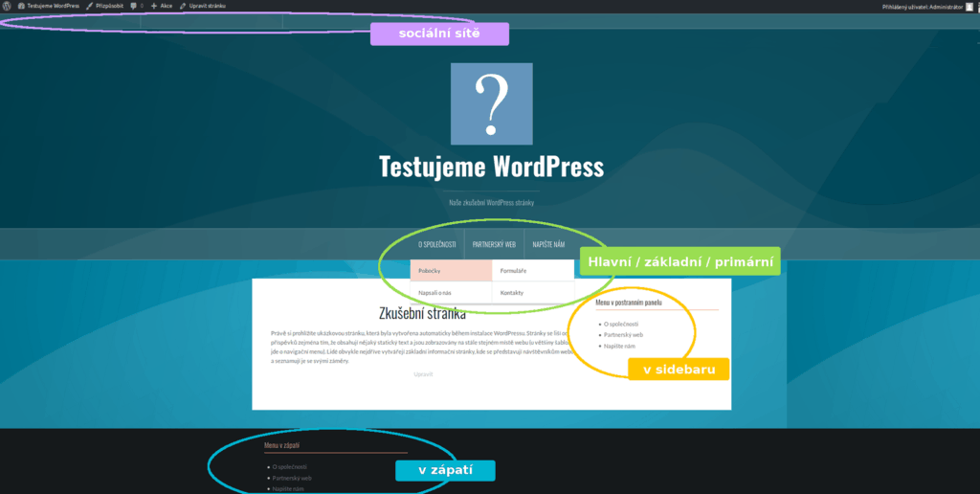The width and height of the screenshot is (980, 494).
Task: Click the Menu v postranním panelu widget title
Action: pos(629,303)
